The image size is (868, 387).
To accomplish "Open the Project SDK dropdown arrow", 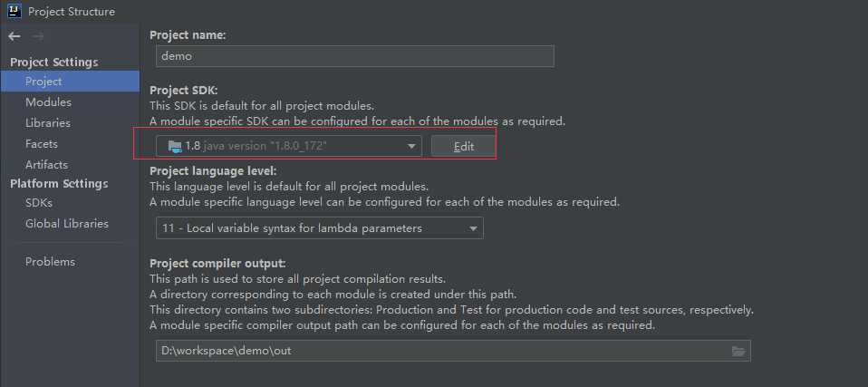I will click(411, 146).
